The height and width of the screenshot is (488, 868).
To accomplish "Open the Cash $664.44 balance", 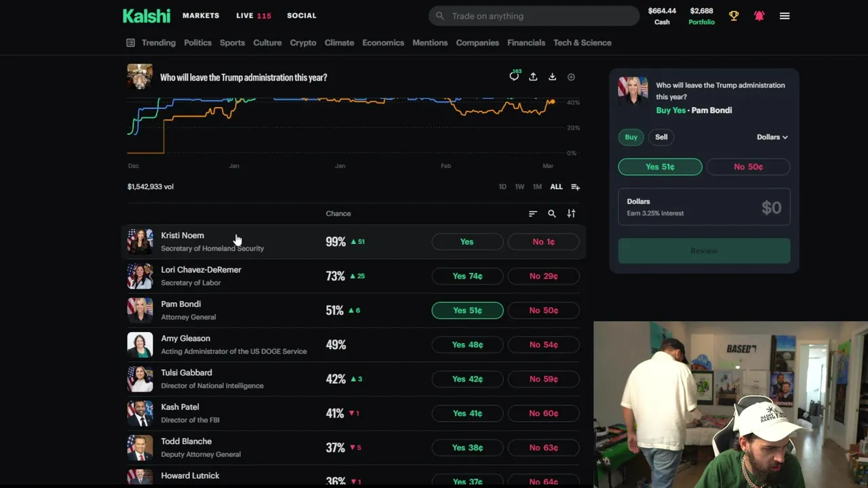I will click(662, 16).
